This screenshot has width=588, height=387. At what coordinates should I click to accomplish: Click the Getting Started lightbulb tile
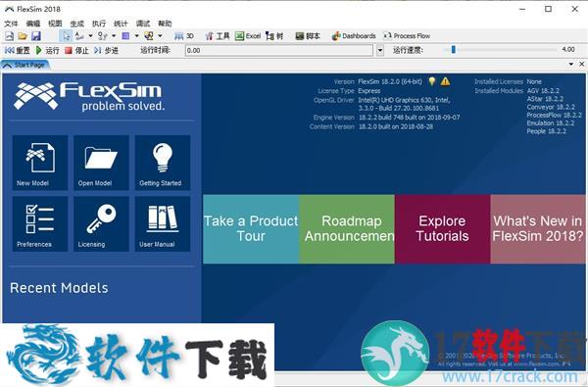[163, 163]
